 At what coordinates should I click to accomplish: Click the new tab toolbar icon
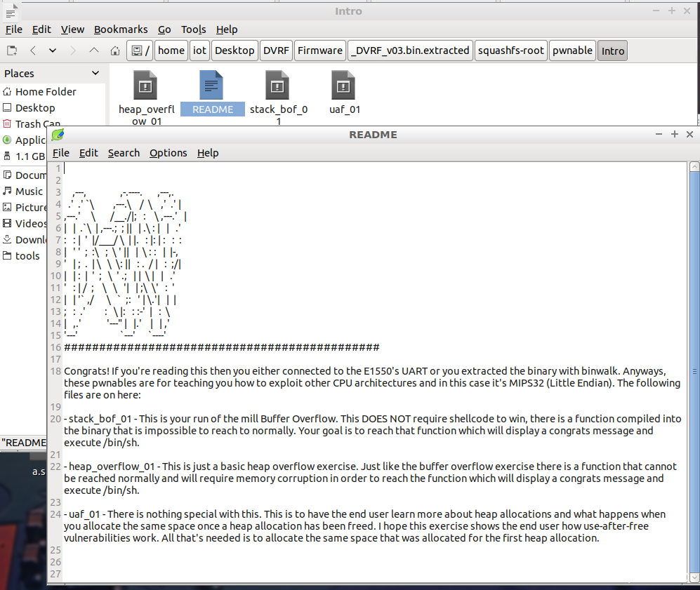[x=12, y=51]
